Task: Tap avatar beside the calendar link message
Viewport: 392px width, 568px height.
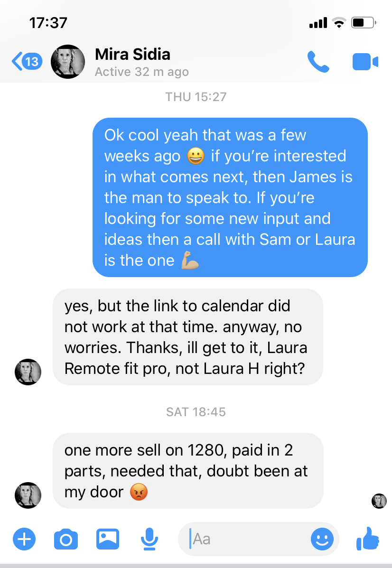Action: [28, 372]
